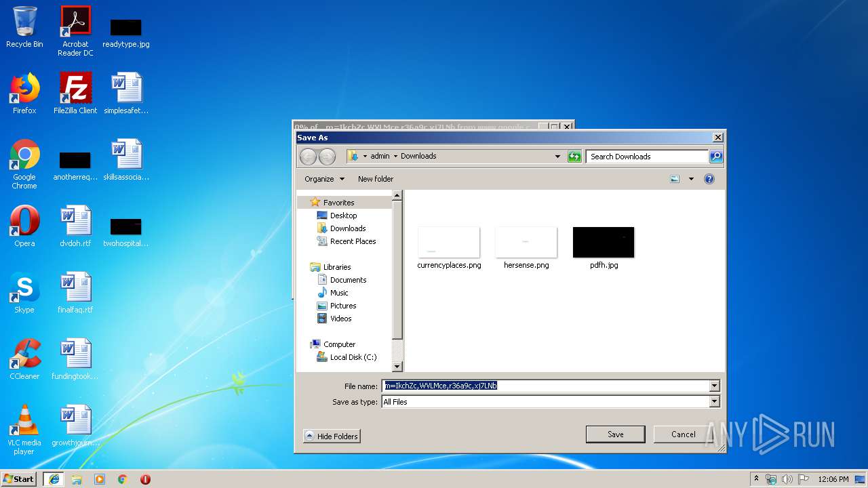Viewport: 868px width, 488px height.
Task: Show hidden tray icons arrow
Action: click(756, 479)
